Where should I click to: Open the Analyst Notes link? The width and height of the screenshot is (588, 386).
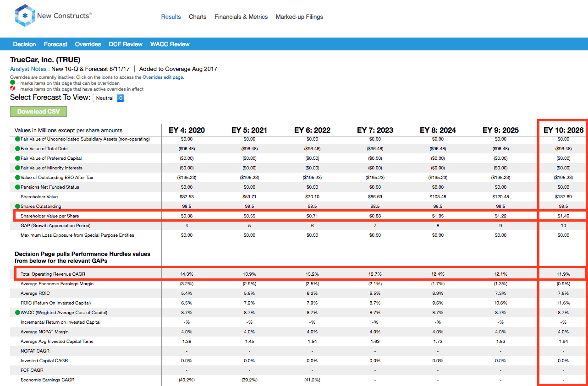[28, 69]
